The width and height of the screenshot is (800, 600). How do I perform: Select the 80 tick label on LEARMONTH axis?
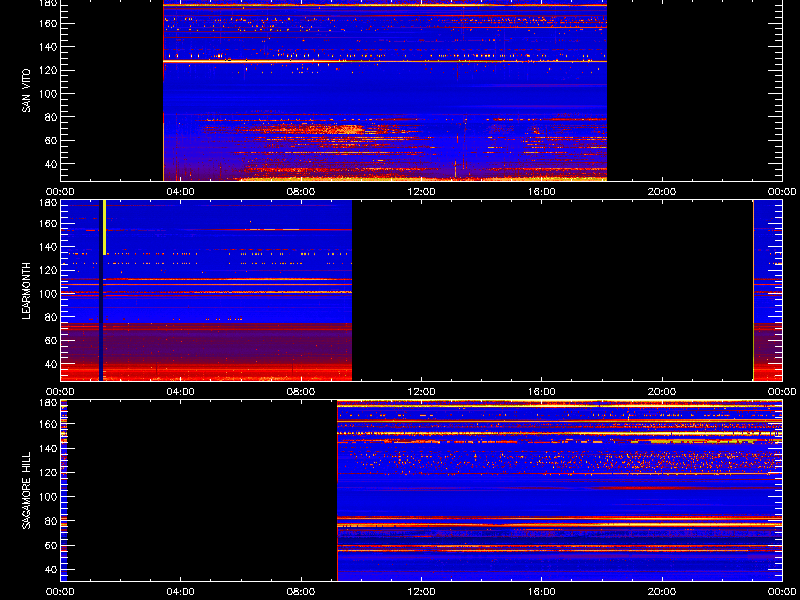click(51, 317)
